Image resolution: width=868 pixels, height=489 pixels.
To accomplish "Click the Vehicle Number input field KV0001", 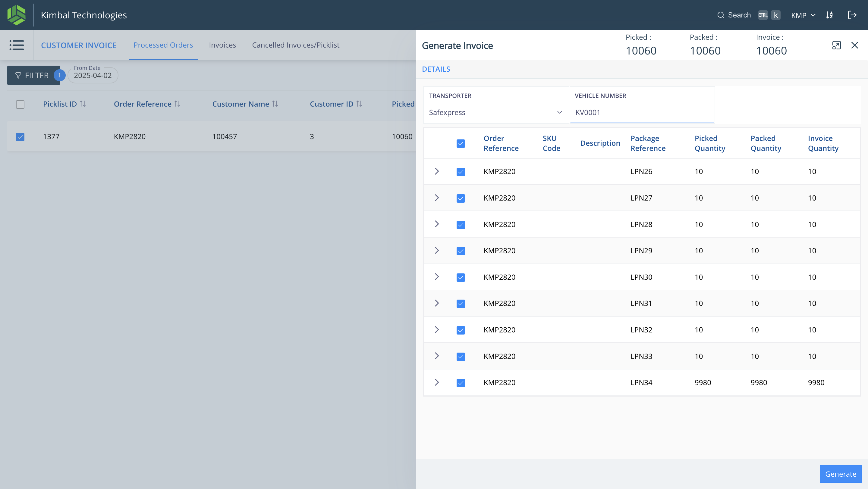I will coord(642,112).
